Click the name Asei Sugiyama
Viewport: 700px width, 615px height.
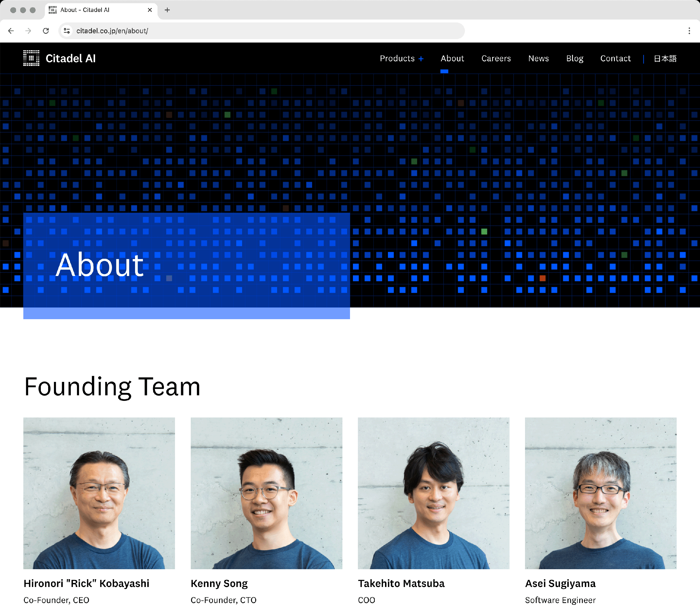click(560, 583)
